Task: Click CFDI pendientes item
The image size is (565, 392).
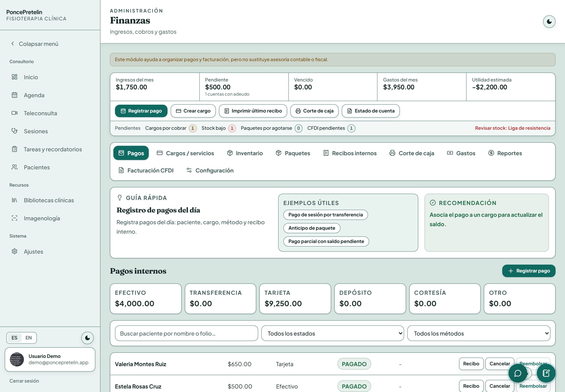Action: 331,128
